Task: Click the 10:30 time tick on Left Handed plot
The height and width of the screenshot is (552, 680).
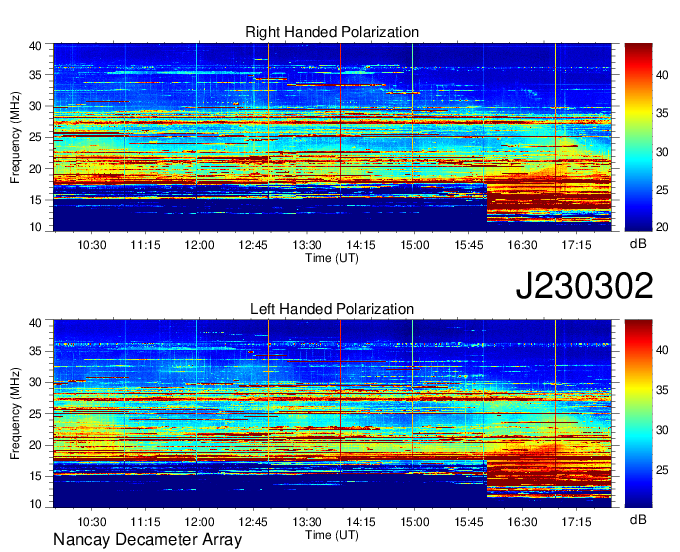Action: tap(92, 522)
